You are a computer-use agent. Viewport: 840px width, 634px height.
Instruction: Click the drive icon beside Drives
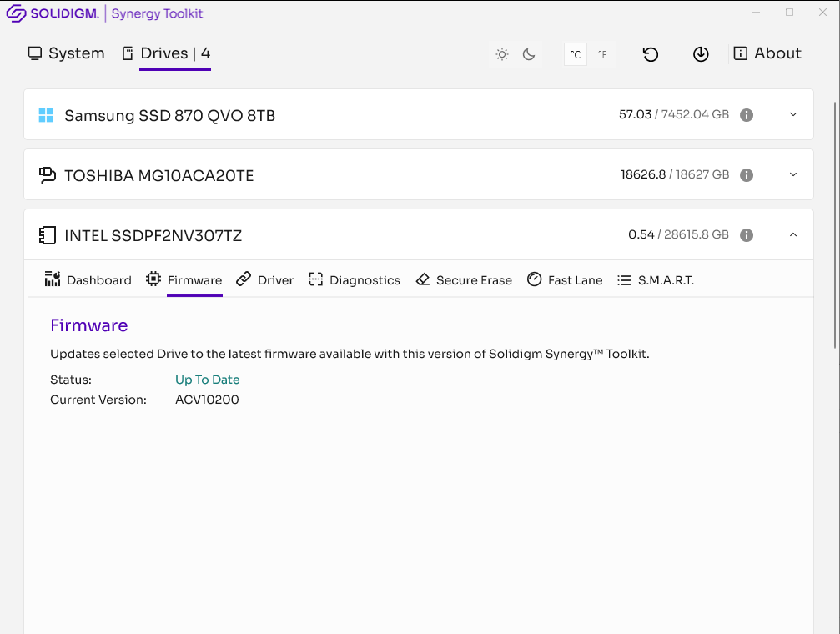128,53
